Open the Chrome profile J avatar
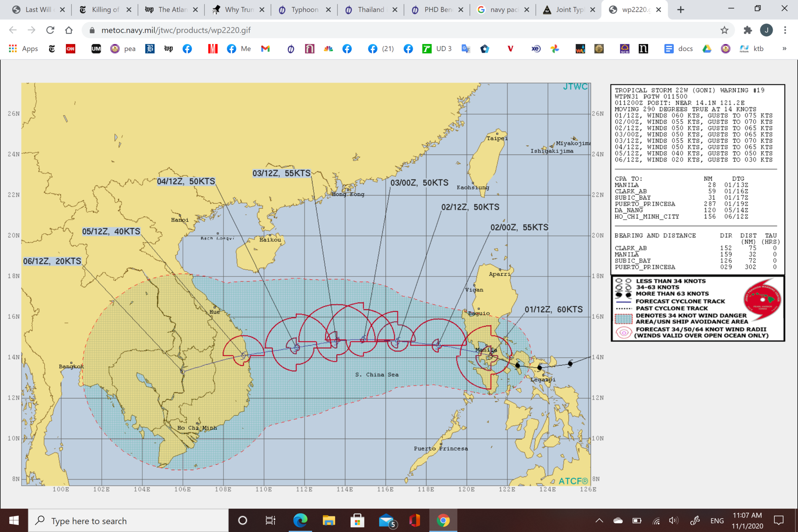This screenshot has width=798, height=532. tap(766, 30)
